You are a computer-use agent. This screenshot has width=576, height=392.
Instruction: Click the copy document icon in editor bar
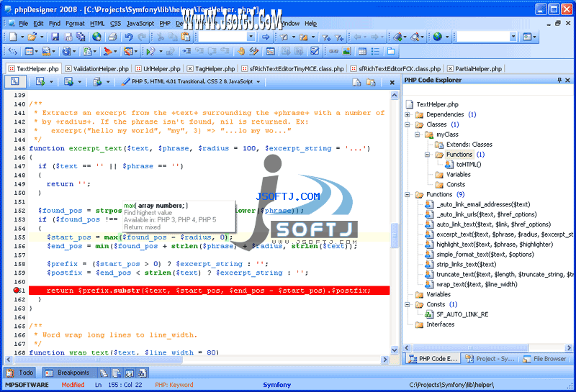356,82
